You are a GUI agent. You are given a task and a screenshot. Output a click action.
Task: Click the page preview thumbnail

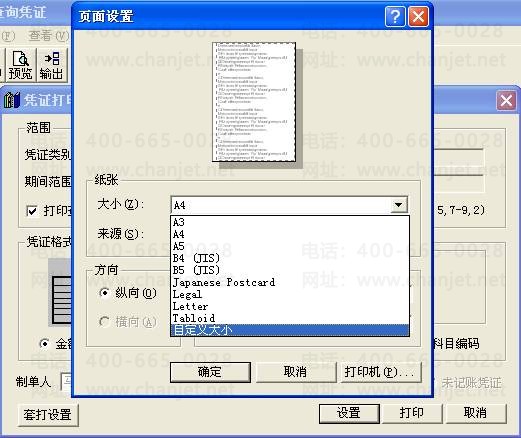(x=254, y=102)
